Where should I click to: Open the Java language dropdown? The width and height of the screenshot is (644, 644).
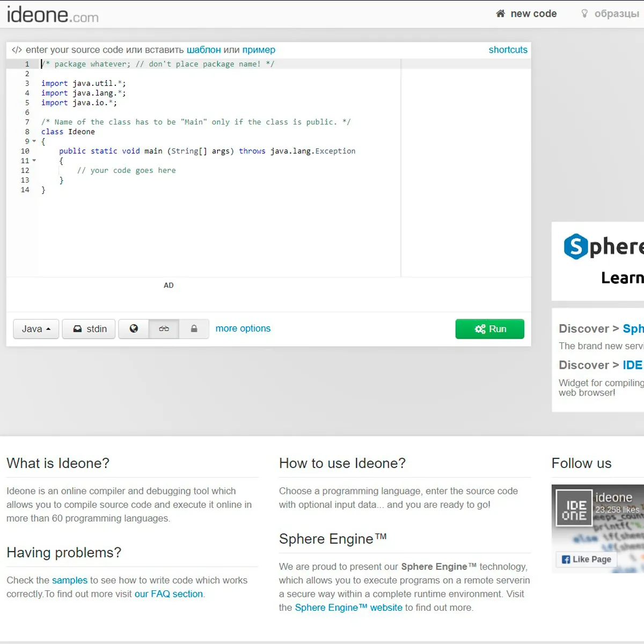[36, 329]
